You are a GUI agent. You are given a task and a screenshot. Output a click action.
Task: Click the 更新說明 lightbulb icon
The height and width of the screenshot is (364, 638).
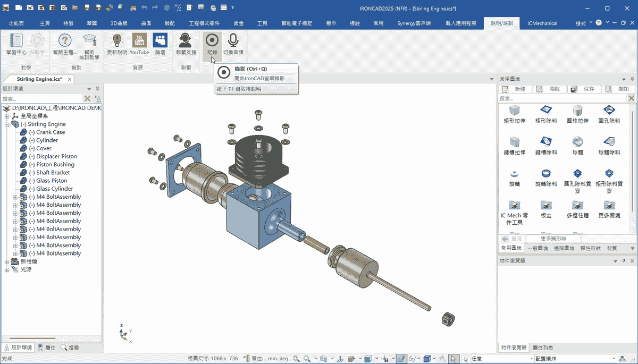click(117, 40)
